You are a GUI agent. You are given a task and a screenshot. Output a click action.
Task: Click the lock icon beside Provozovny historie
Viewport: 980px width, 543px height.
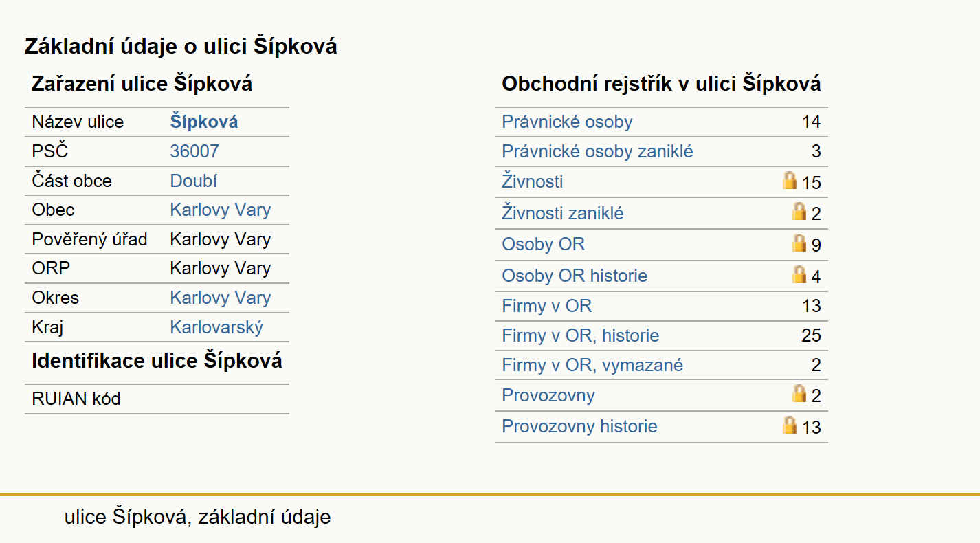tap(790, 425)
